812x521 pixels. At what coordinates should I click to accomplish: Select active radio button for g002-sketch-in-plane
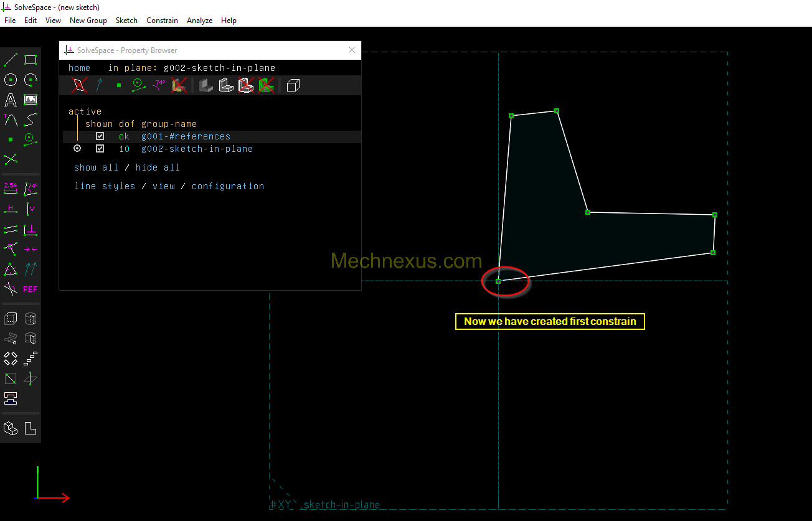coord(77,149)
